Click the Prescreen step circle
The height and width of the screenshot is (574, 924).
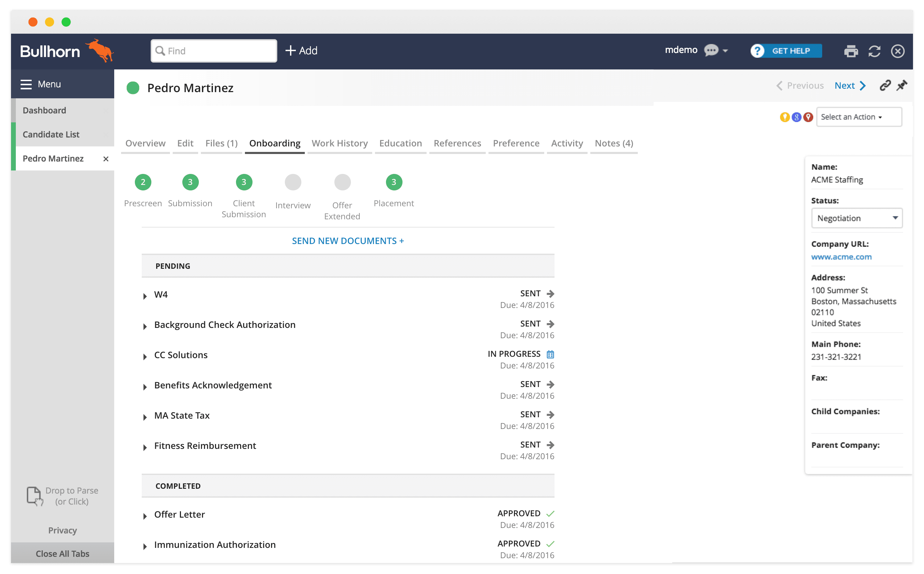coord(143,182)
